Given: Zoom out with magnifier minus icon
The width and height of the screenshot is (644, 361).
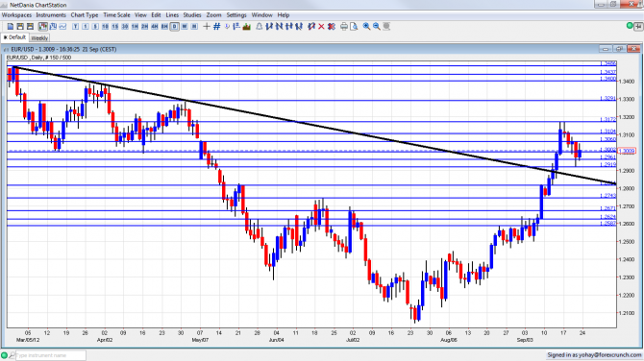Looking at the screenshot, I should tap(376, 26).
